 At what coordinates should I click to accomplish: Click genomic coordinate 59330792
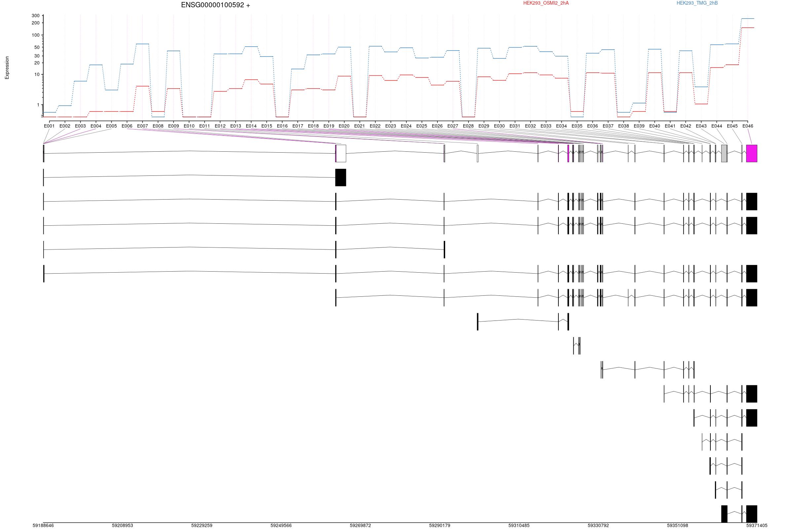coord(598,525)
